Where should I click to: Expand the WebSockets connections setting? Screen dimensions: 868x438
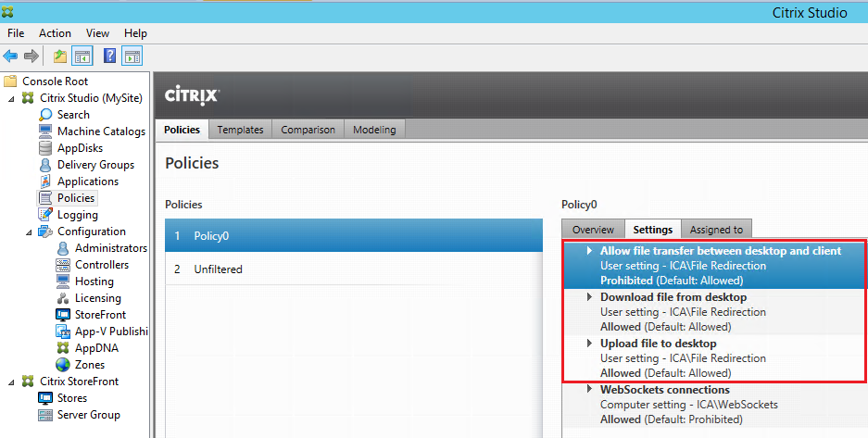point(589,389)
